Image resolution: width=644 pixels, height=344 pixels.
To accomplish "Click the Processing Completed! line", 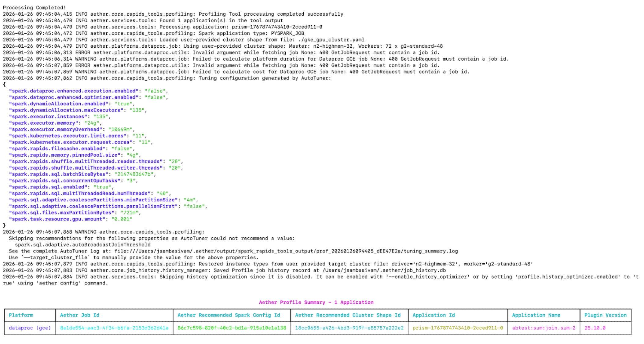I will pos(34,8).
